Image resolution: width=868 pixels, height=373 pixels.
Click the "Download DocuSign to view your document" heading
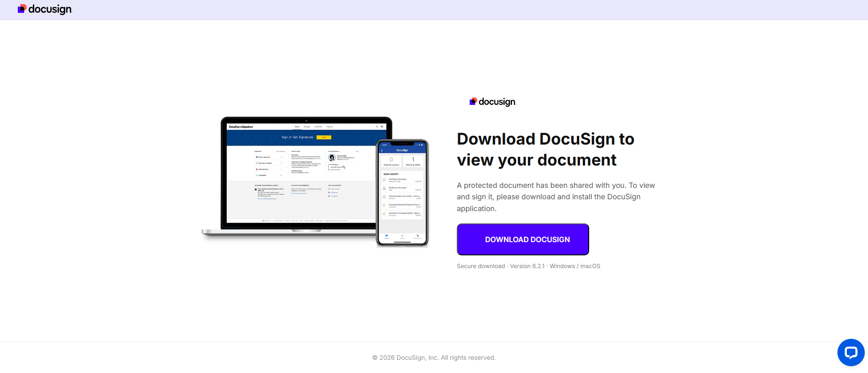click(x=545, y=150)
